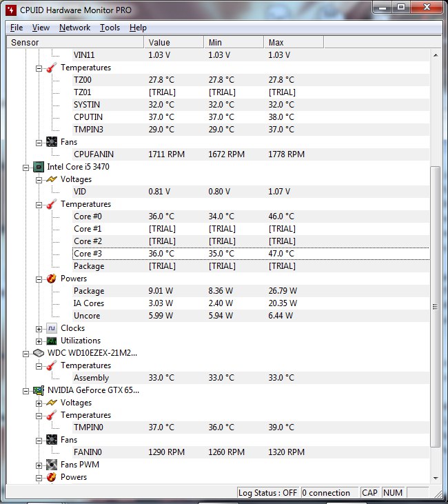Viewport: 448px width, 504px height.
Task: Click the scrollbar down arrow
Action: tap(436, 478)
